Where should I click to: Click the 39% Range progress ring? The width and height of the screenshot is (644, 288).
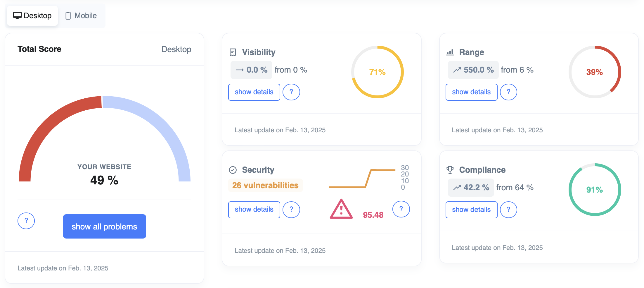pos(595,72)
